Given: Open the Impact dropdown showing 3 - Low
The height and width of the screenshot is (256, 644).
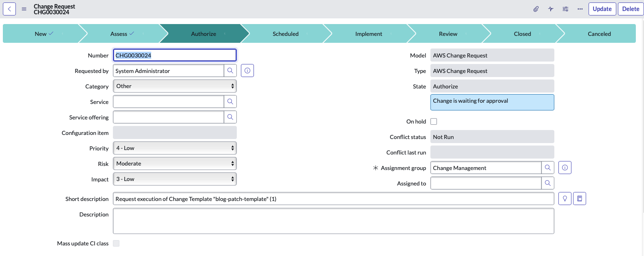Looking at the screenshot, I should pyautogui.click(x=175, y=179).
